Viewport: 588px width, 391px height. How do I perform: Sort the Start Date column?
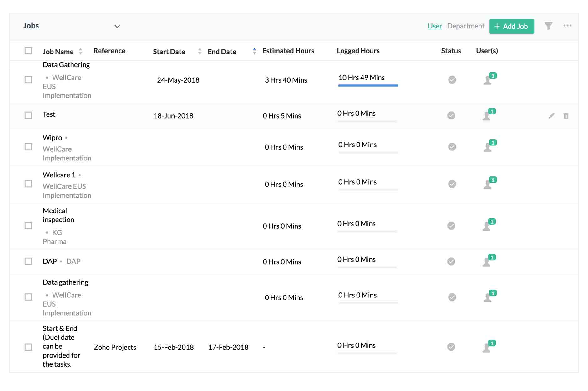[x=200, y=52]
